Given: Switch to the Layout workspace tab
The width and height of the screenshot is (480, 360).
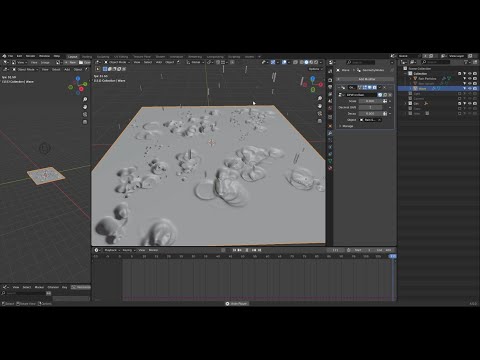Looking at the screenshot, I should (x=72, y=57).
